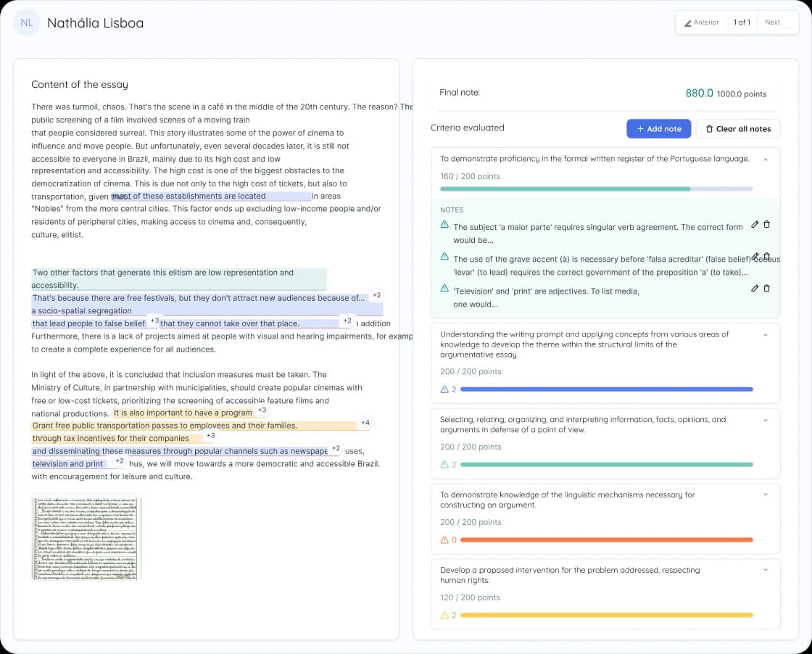Click the 160/200 points progress bar

click(x=596, y=189)
